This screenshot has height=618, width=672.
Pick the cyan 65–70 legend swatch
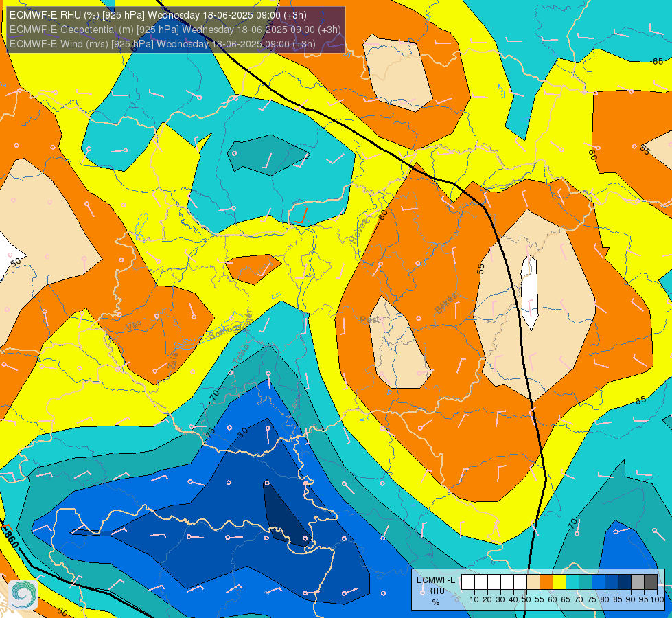(572, 582)
